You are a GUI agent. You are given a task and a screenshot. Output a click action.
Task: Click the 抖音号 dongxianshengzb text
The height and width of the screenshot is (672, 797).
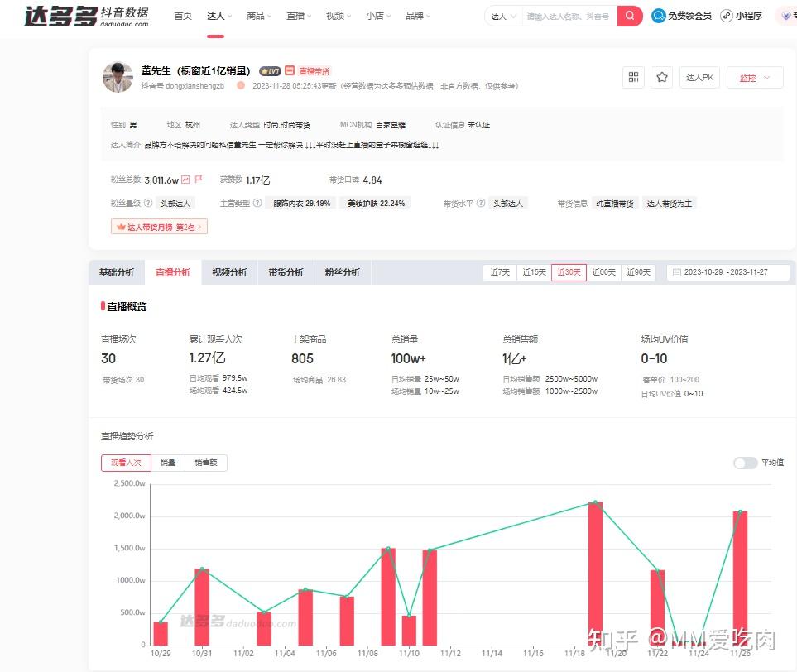(182, 86)
